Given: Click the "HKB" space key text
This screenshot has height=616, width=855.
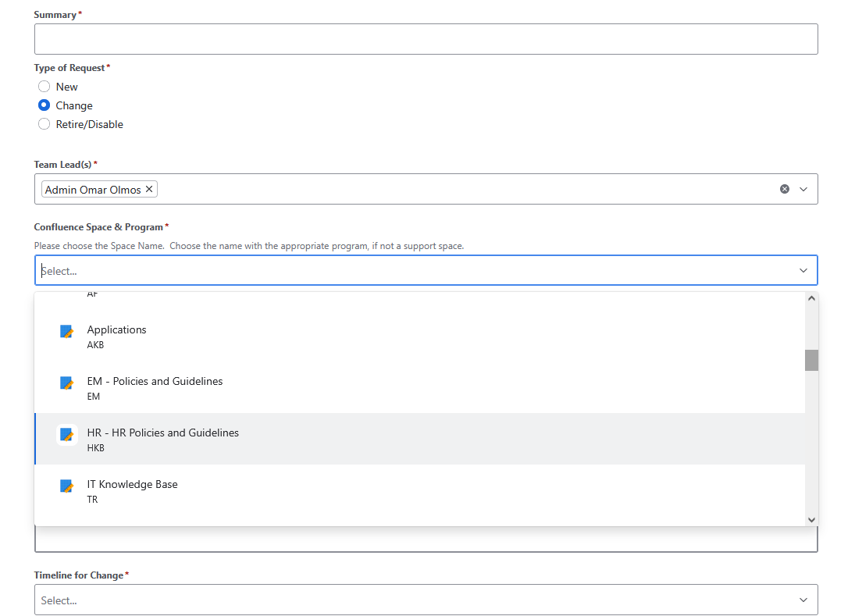Looking at the screenshot, I should (x=95, y=447).
